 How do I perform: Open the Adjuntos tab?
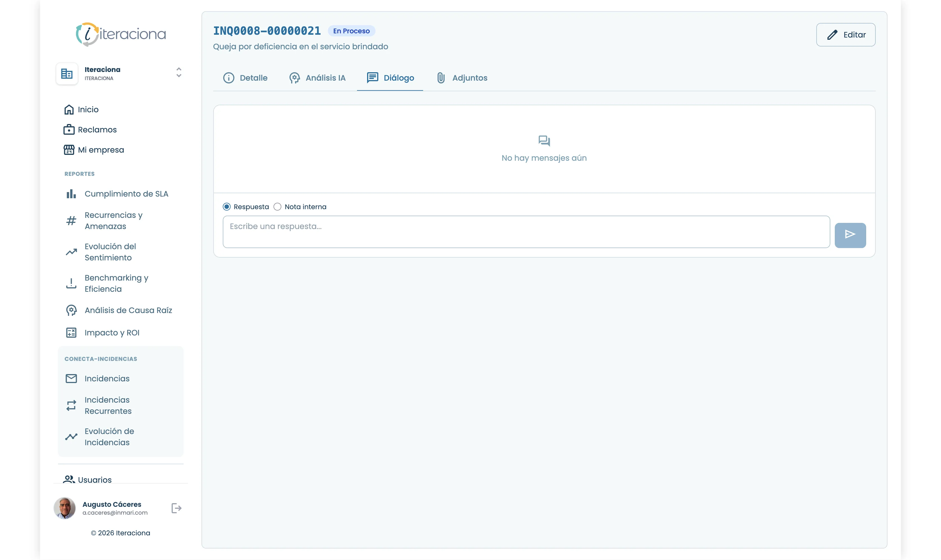point(462,78)
